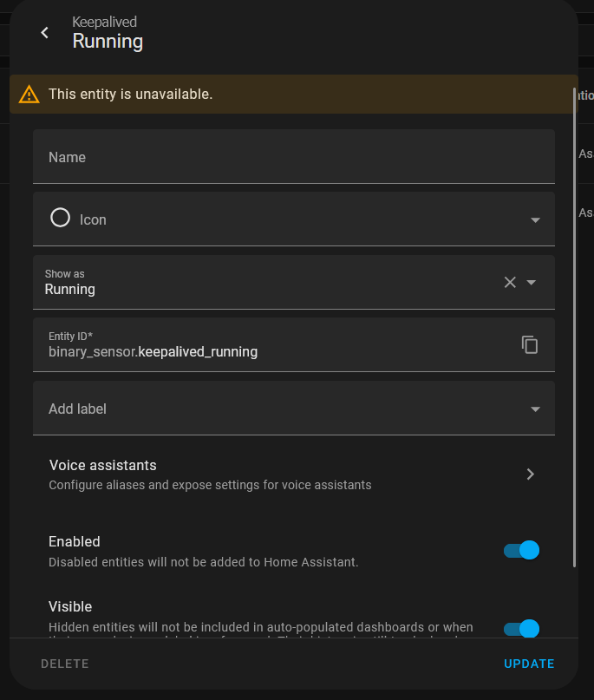This screenshot has width=594, height=700.
Task: Expand the Icon picker dropdown
Action: (x=535, y=220)
